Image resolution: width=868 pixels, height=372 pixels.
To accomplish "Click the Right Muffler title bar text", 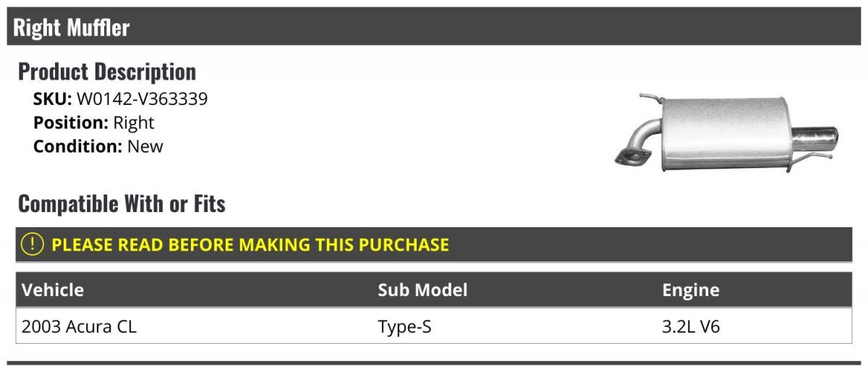I will (x=71, y=28).
